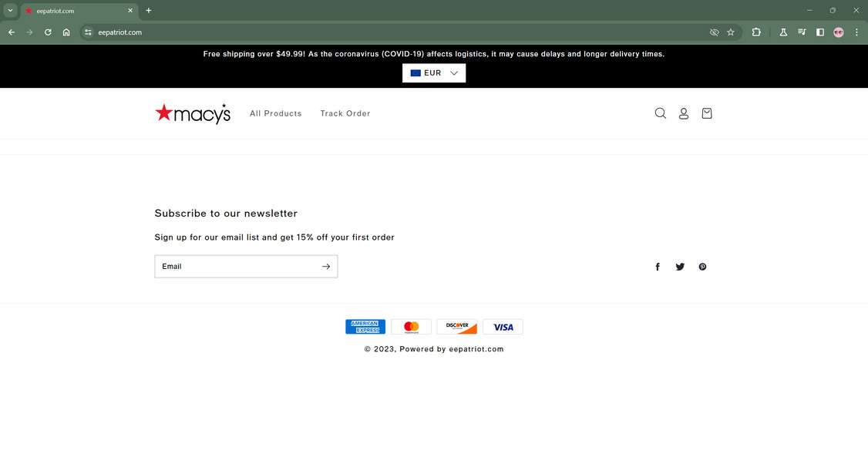Switch to the eepatriot.com browser tab
The height and width of the screenshot is (464, 868).
tap(75, 10)
